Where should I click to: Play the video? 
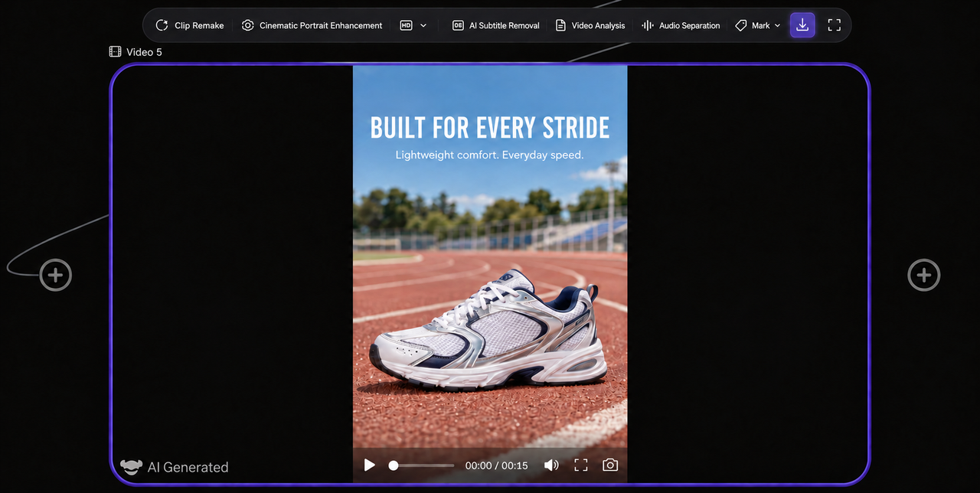(x=370, y=465)
